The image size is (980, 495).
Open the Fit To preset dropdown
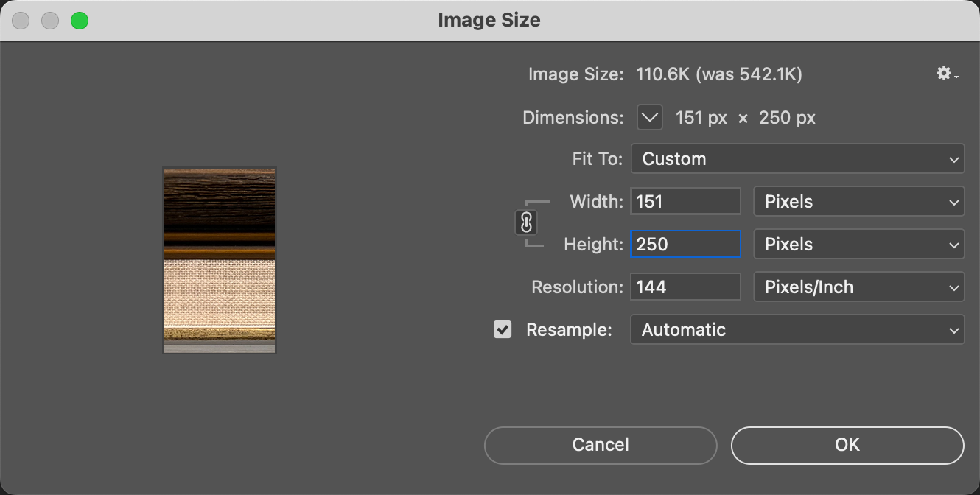pyautogui.click(x=797, y=159)
